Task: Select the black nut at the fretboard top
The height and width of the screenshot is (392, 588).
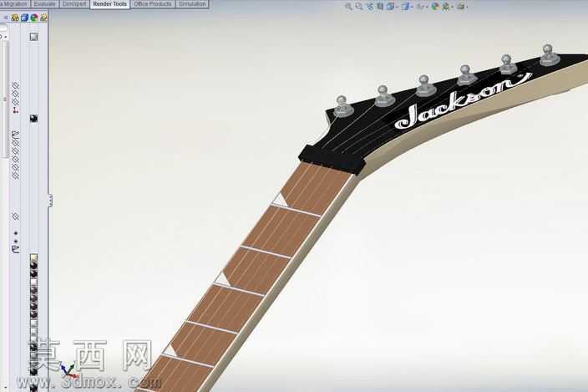Action: (332, 160)
